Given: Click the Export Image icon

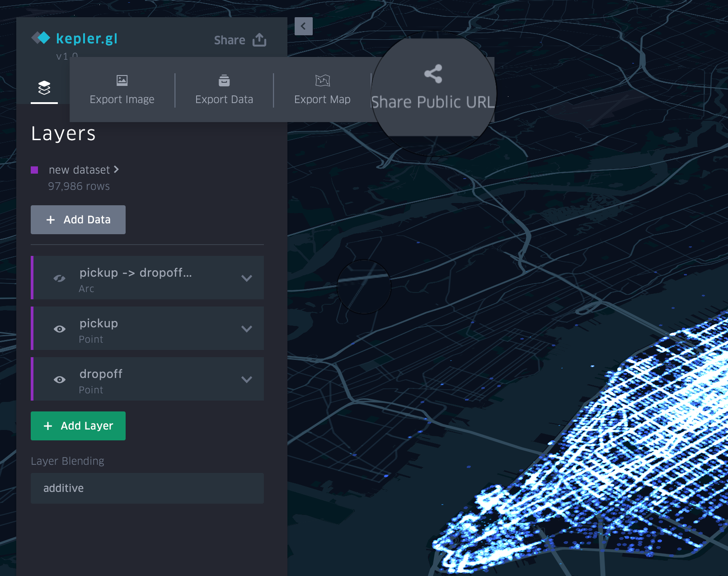Looking at the screenshot, I should [122, 80].
